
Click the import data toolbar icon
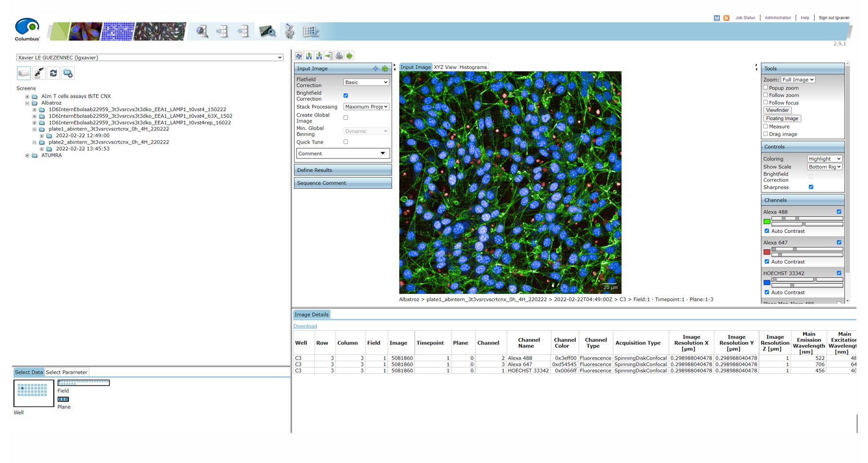click(222, 32)
